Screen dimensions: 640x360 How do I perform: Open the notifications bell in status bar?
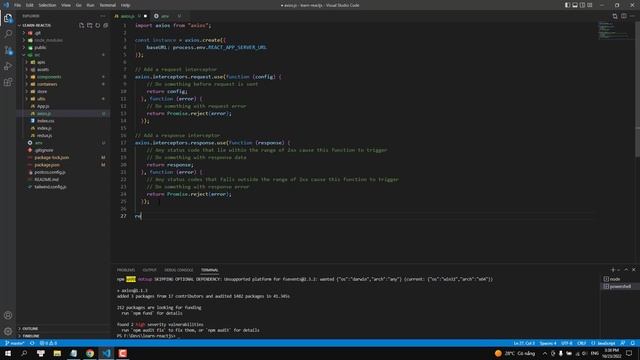click(x=633, y=343)
